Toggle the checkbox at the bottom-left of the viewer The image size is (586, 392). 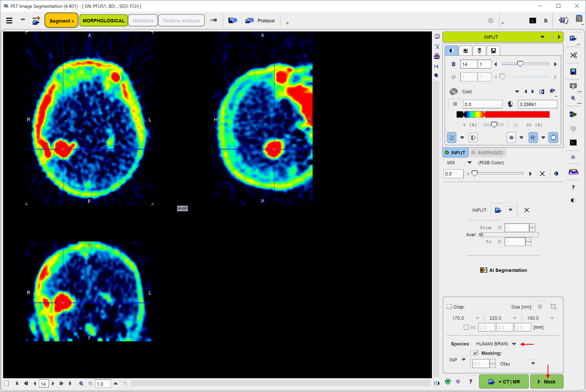(6, 383)
